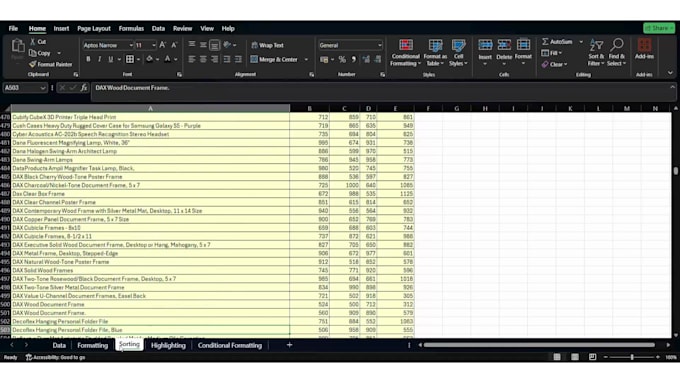Viewport: 680px width, 383px height.
Task: Click Increase Indent icon
Action: point(238,59)
